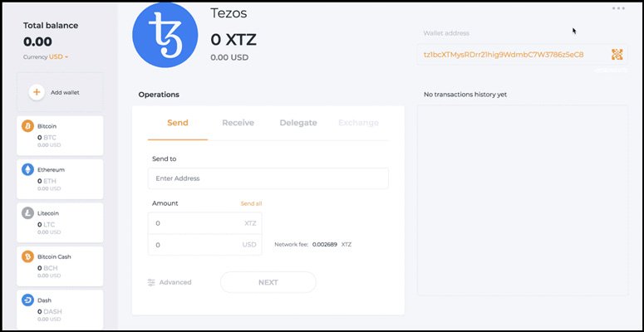Click the Operations heading
The height and width of the screenshot is (332, 644).
point(159,95)
